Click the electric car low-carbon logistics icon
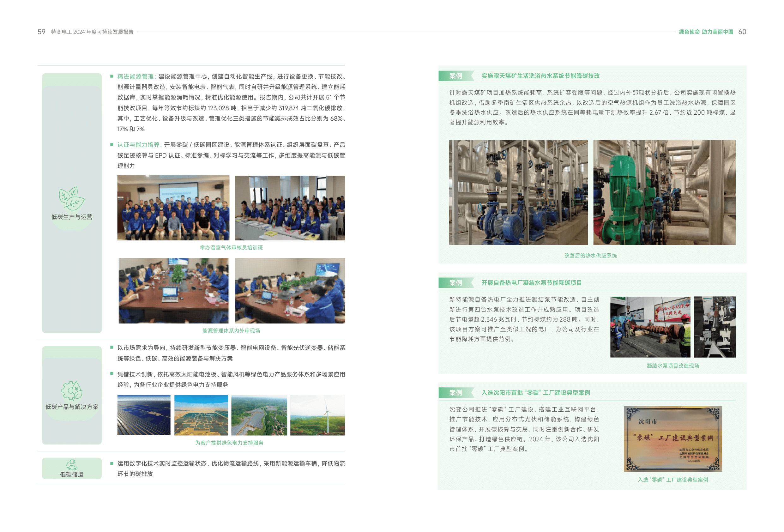 (x=71, y=465)
